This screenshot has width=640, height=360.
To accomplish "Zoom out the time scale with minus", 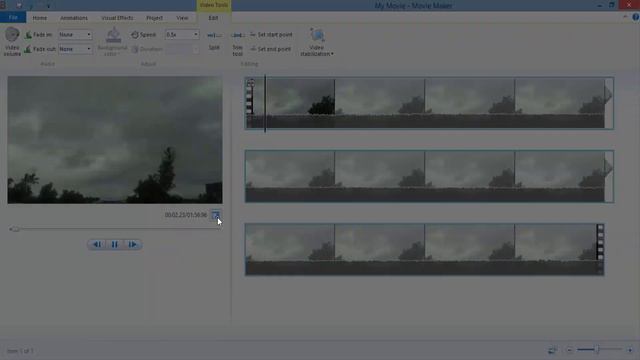I will [569, 350].
